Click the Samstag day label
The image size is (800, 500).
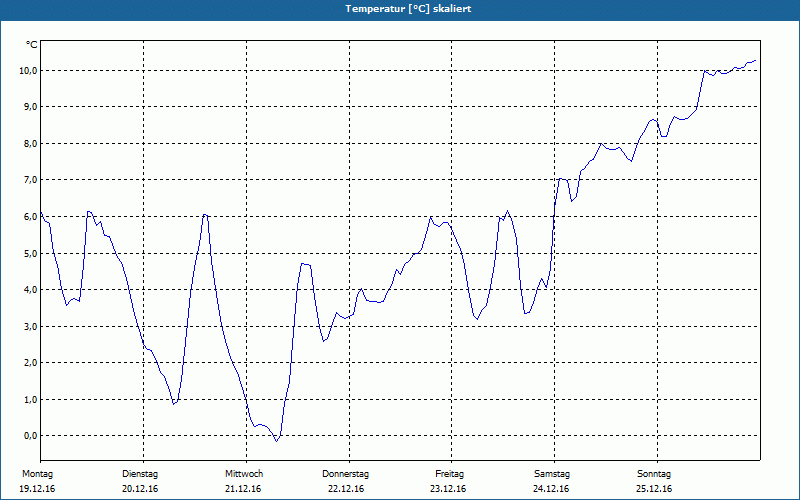click(x=552, y=474)
